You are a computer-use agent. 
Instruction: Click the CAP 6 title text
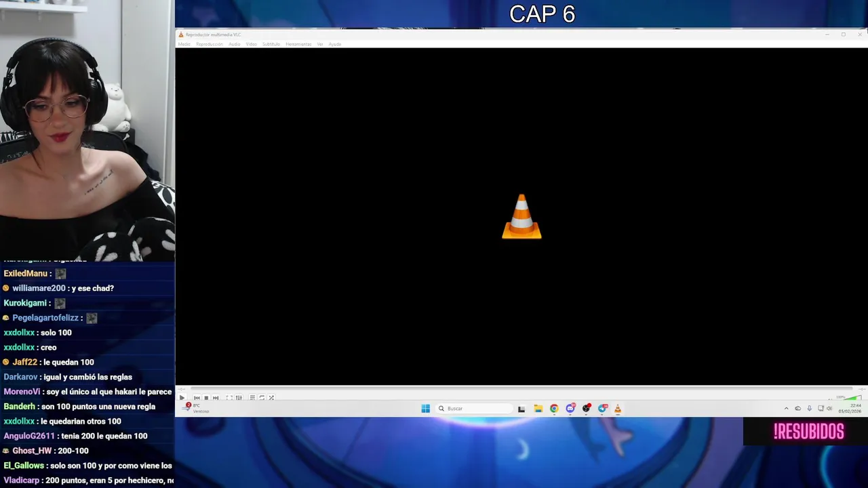542,14
